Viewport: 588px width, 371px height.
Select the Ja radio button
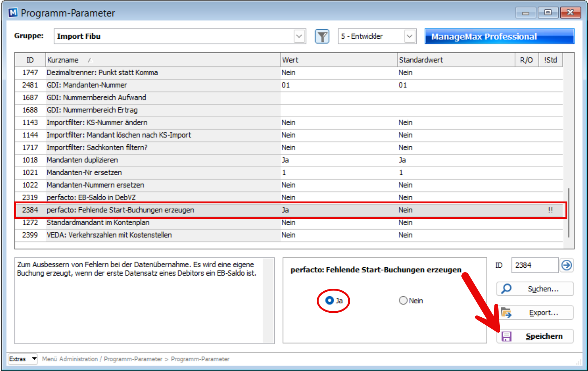tap(330, 300)
